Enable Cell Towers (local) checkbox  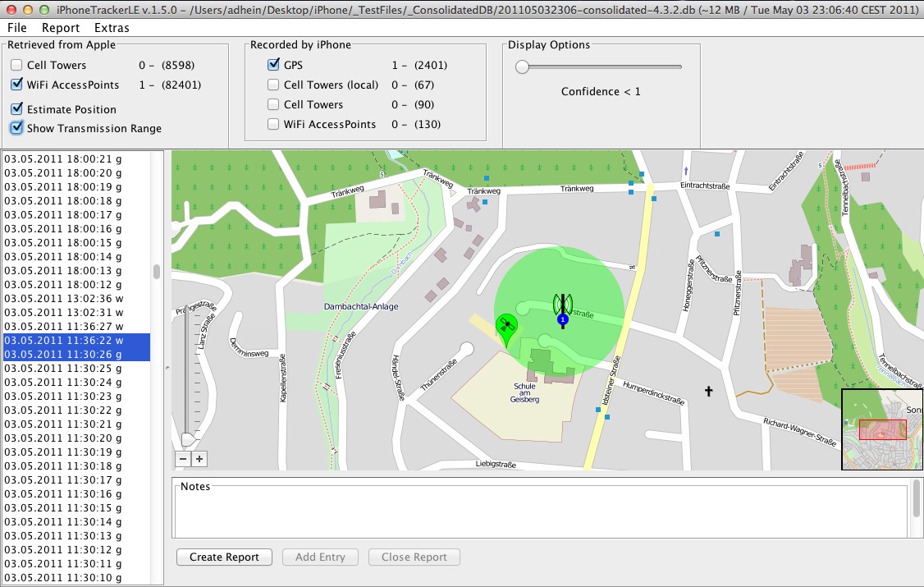[x=273, y=85]
